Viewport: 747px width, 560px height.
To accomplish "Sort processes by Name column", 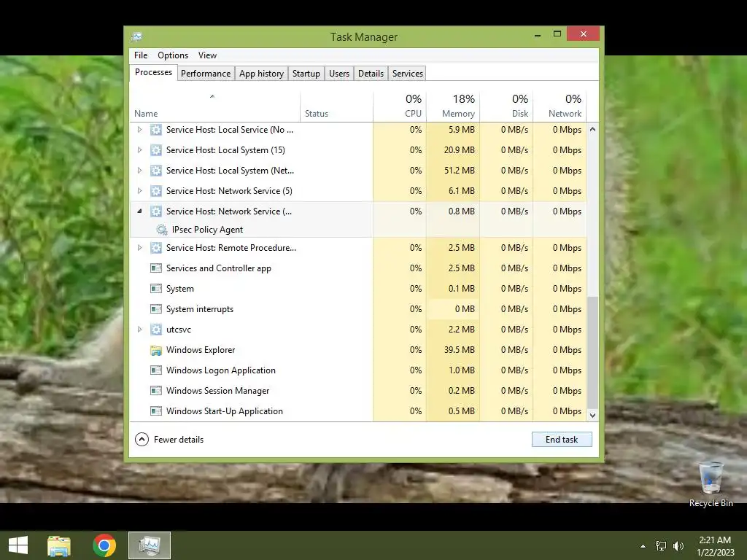I will pos(215,106).
